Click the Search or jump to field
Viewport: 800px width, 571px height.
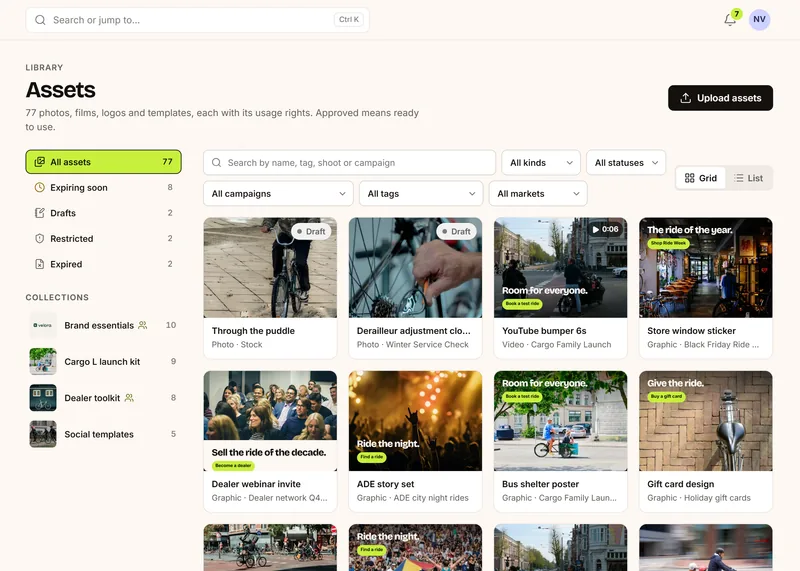[x=197, y=20]
